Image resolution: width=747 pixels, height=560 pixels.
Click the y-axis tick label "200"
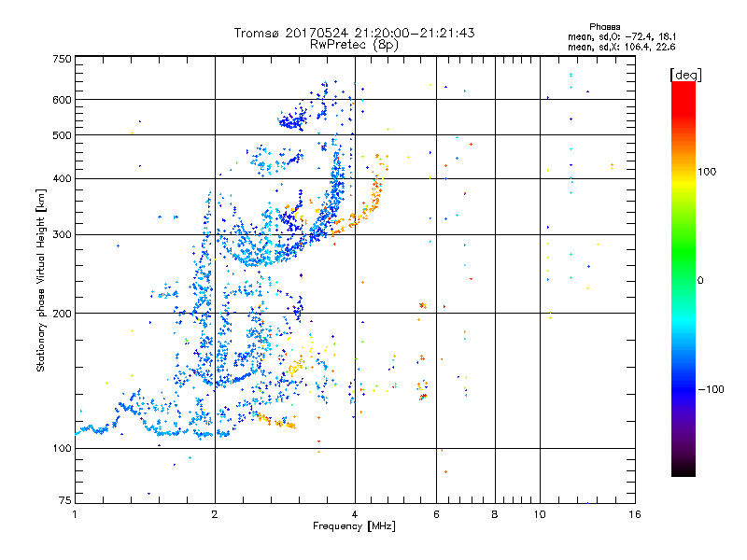(63, 314)
